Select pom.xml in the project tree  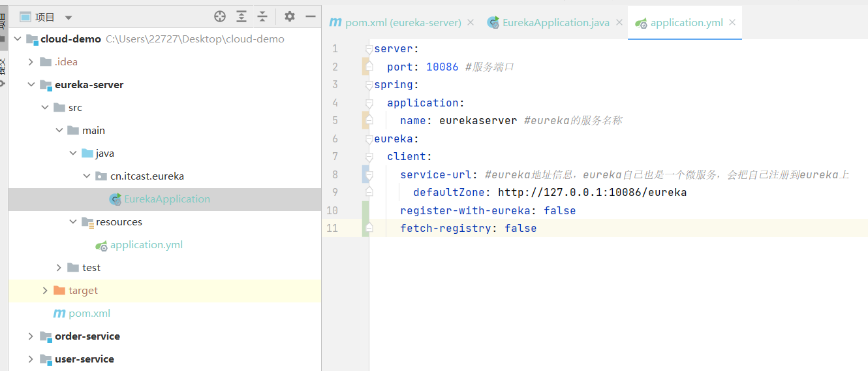(164, 314)
